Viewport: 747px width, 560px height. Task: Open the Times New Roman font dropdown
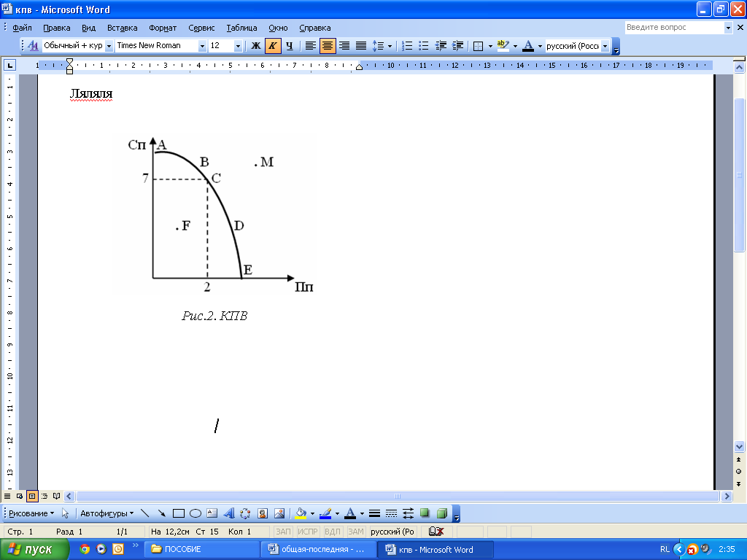tap(202, 46)
